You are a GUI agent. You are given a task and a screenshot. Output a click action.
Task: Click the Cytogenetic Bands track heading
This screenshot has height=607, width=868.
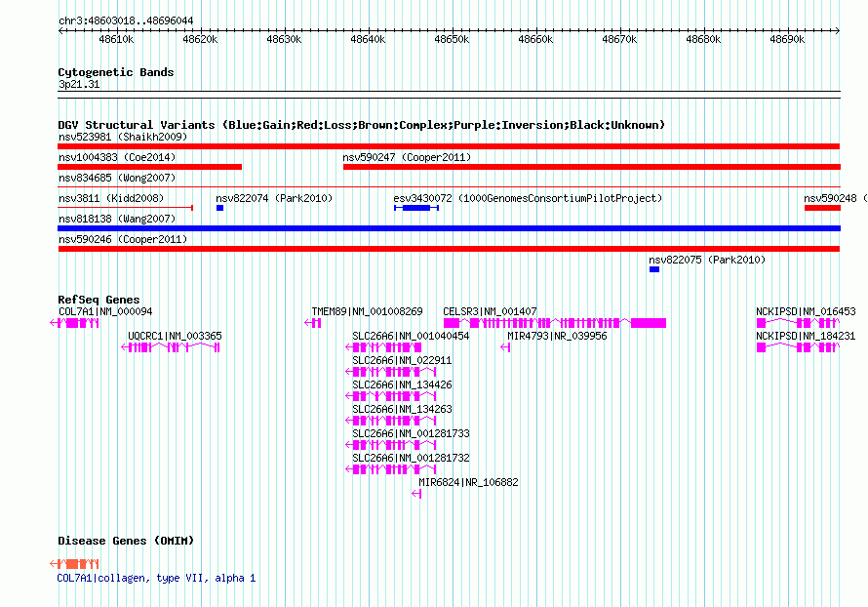click(116, 72)
